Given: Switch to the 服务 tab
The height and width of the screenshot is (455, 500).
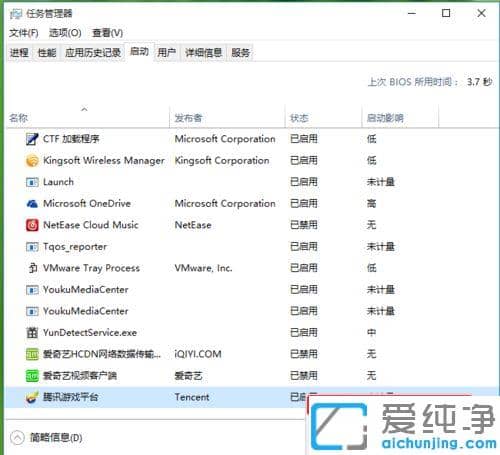Looking at the screenshot, I should click(240, 53).
